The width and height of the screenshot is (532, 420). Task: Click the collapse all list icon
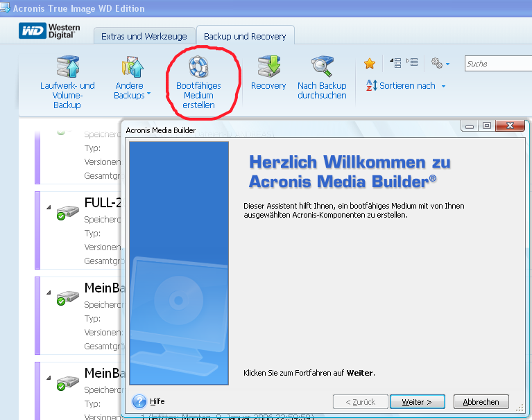pos(395,62)
